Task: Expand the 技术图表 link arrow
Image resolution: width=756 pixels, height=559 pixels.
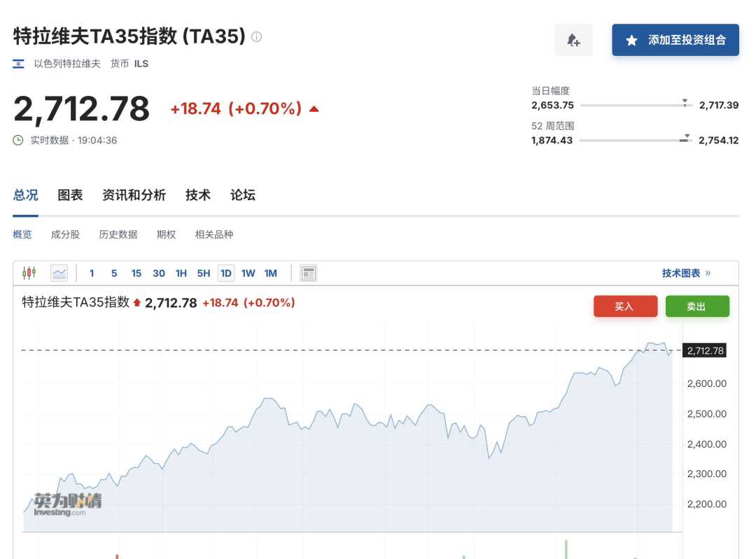Action: click(x=708, y=273)
